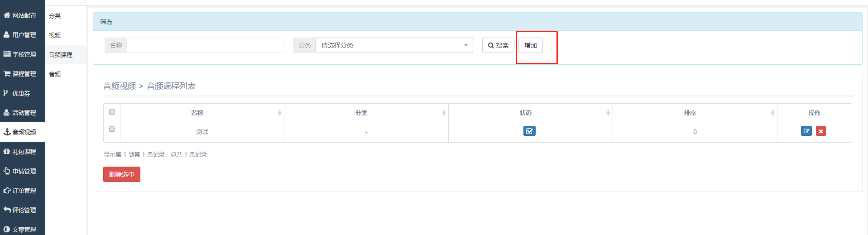The image size is (868, 235).
Task: Click the user icon beside 用户管理
Action: point(6,34)
